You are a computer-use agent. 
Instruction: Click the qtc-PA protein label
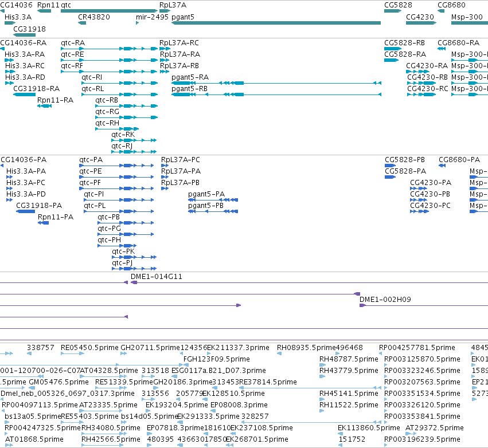click(x=91, y=160)
